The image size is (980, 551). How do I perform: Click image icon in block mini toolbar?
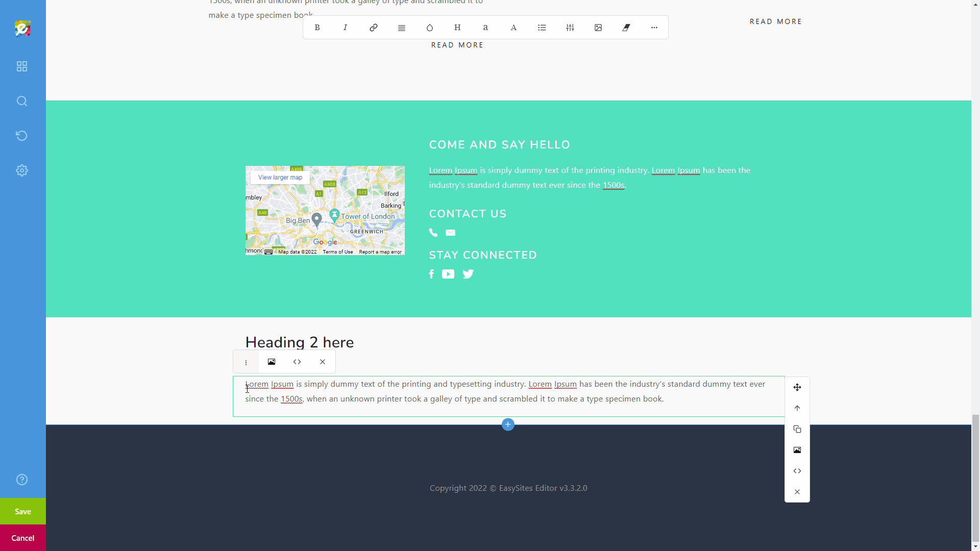point(272,362)
